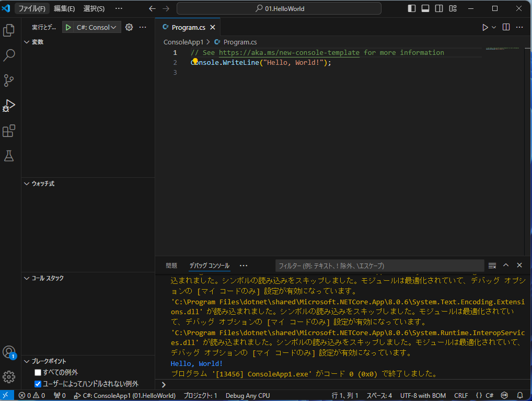
Task: Open the Search view
Action: coord(8,55)
